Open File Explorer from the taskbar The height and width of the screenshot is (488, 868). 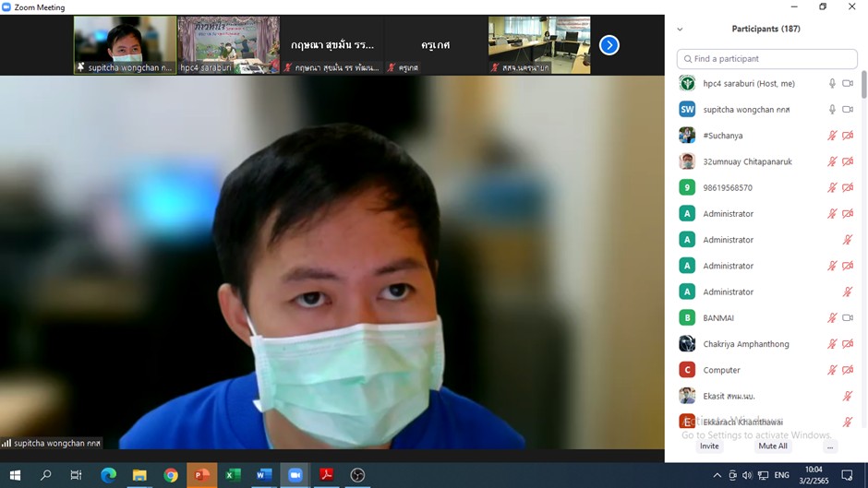pos(139,475)
